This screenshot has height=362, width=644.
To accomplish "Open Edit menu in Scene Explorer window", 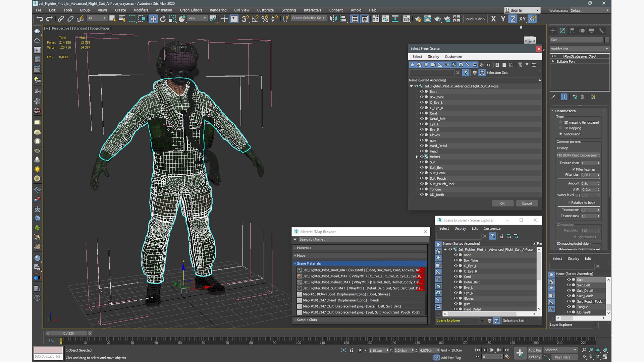I will [475, 228].
